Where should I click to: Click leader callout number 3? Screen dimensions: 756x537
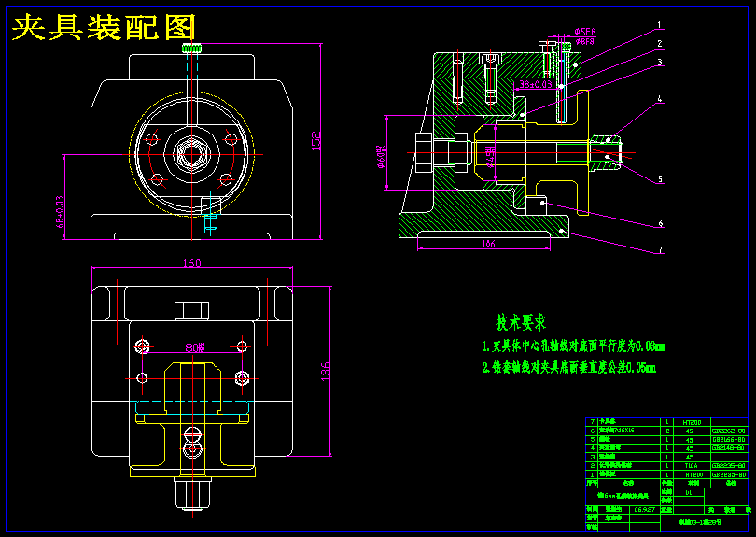[660, 62]
